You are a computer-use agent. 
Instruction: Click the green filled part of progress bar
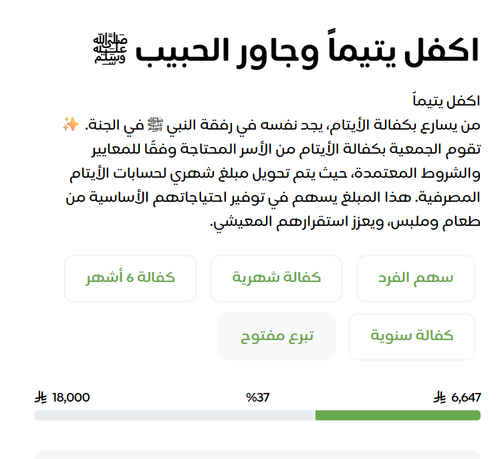point(398,415)
